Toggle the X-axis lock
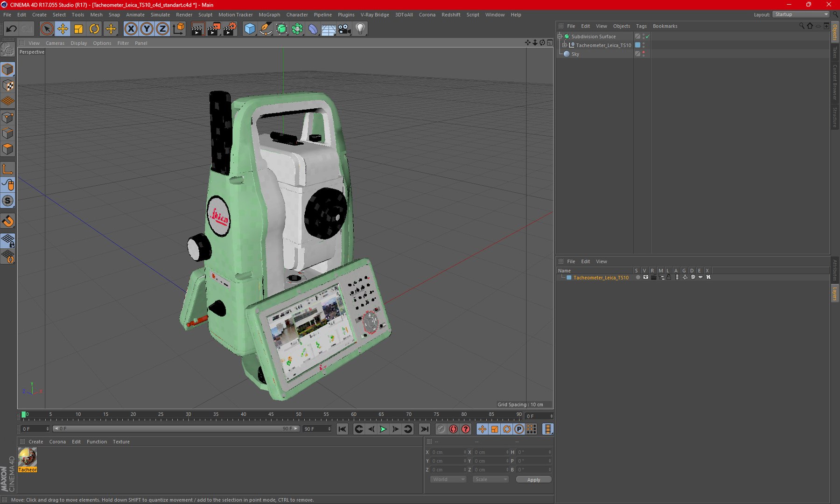This screenshot has height=504, width=840. click(x=131, y=29)
